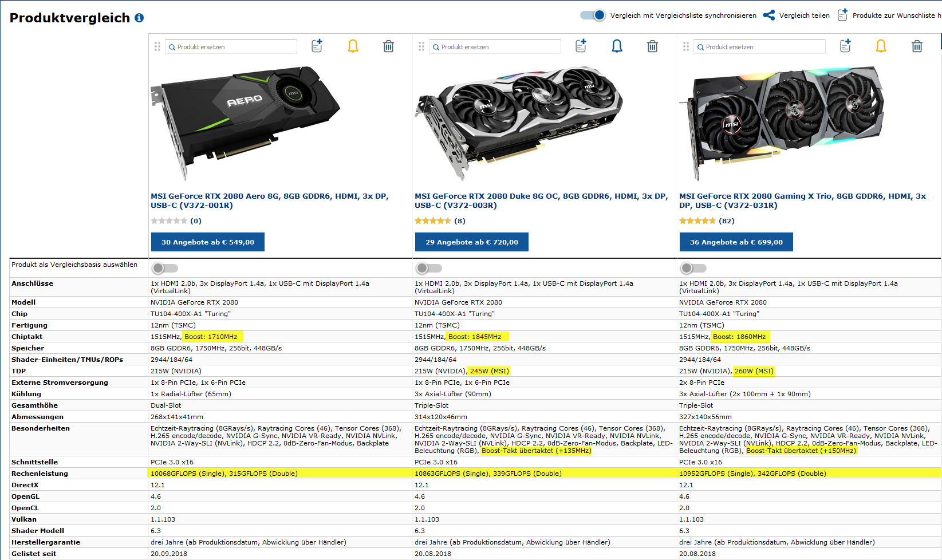The image size is (942, 560).
Task: Enable Duke 8G OC as Vergleichsbasis toggle
Action: pos(429,268)
